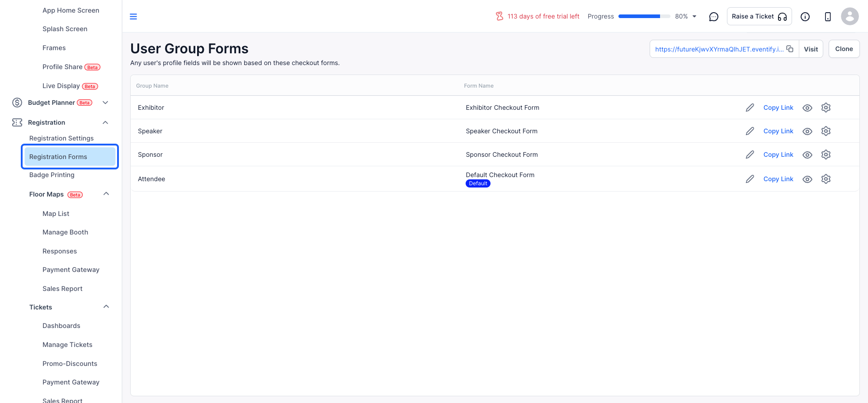868x403 pixels.
Task: Click the Clone button
Action: point(844,49)
